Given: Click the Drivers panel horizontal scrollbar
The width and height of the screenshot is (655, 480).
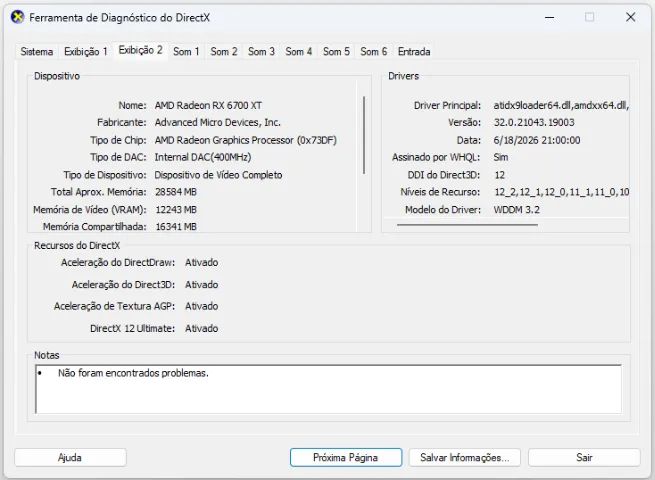Looking at the screenshot, I should pos(467,225).
